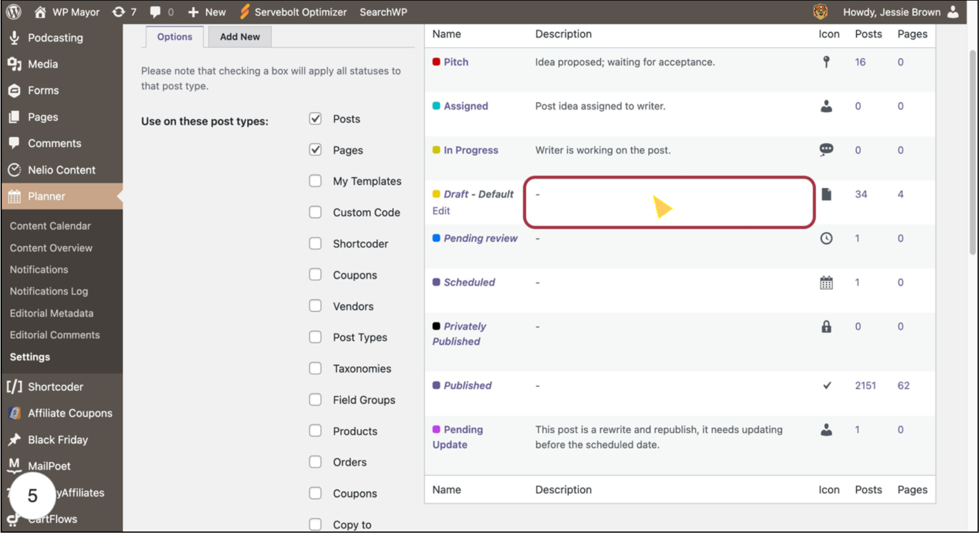Screen dimensions: 980x535
Task: Click the calendar icon in Scheduled row
Action: pos(826,283)
